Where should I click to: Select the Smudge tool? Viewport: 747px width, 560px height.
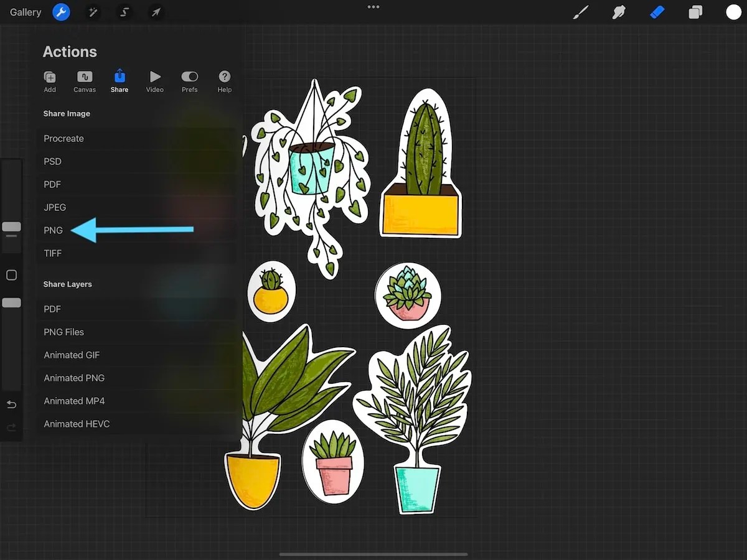click(x=618, y=12)
